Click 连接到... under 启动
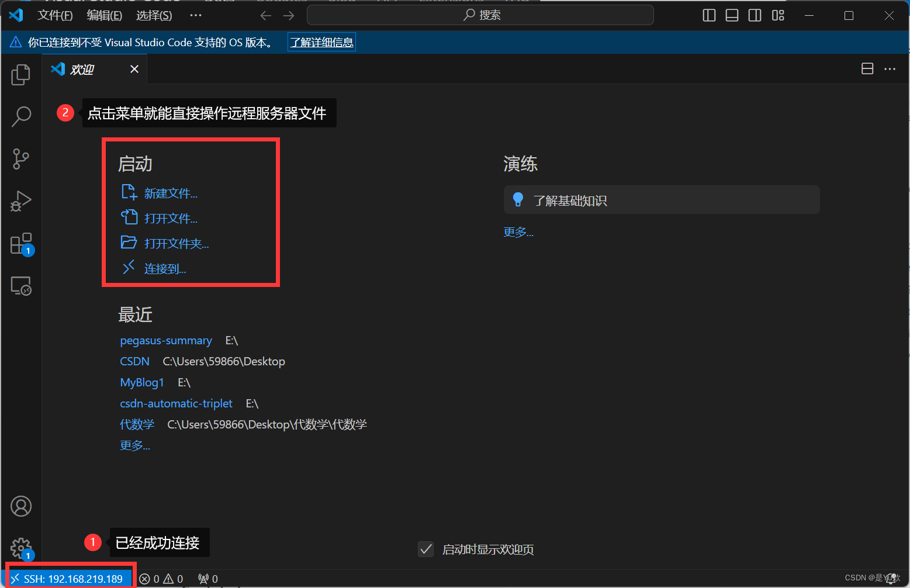 point(165,269)
